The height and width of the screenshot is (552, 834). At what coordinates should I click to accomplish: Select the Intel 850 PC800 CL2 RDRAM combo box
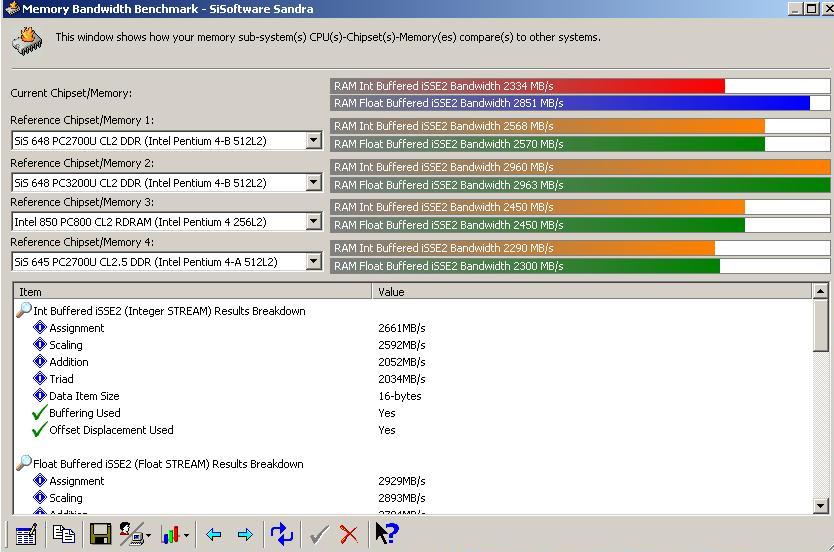pyautogui.click(x=166, y=222)
